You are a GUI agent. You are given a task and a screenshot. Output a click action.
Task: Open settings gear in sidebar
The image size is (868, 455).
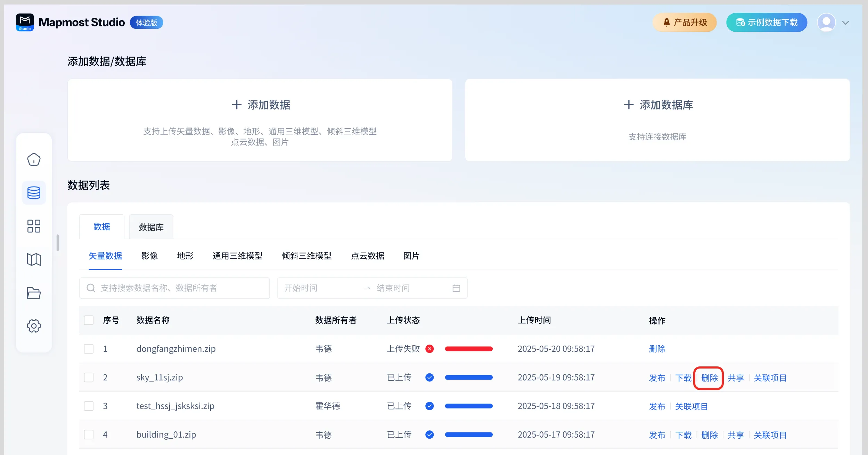[x=34, y=326]
